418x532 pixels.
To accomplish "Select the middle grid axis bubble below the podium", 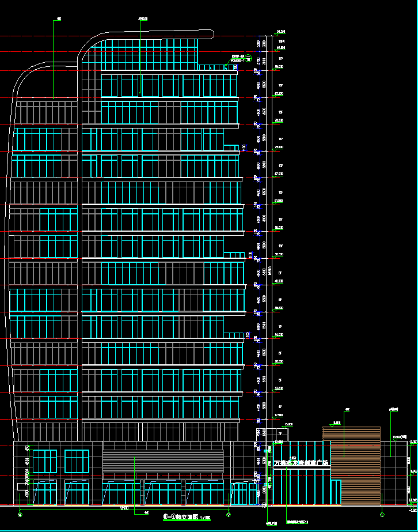I will point(229,515).
